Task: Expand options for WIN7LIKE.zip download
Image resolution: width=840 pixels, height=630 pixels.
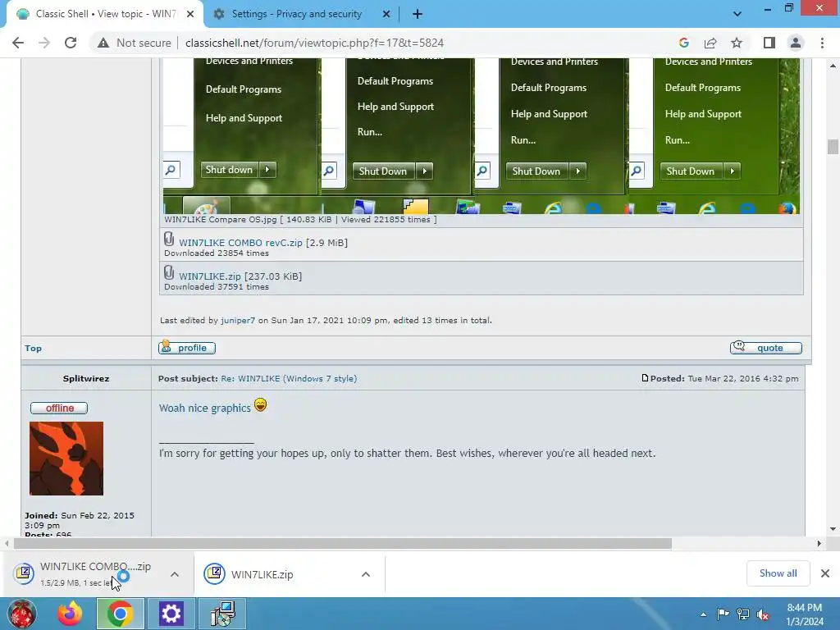Action: (366, 574)
